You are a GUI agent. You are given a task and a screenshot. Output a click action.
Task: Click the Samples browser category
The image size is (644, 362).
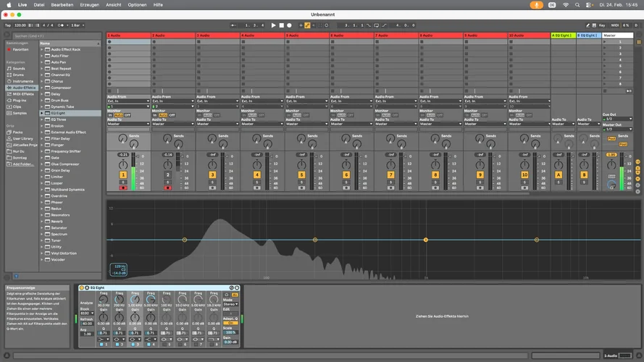click(x=20, y=113)
